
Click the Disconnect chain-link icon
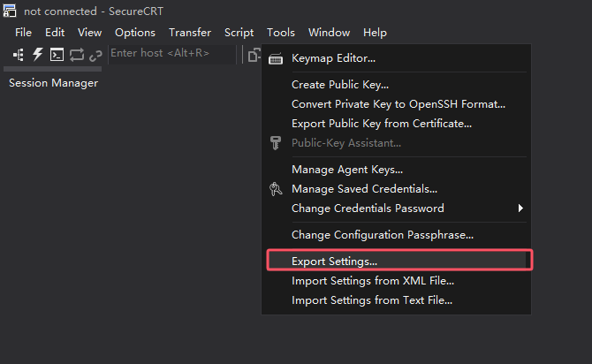pos(95,56)
